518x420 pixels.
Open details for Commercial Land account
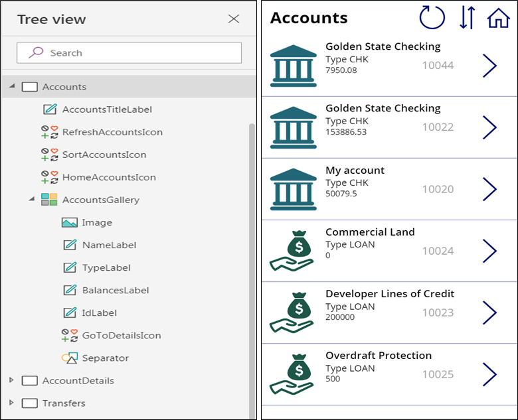tap(489, 251)
